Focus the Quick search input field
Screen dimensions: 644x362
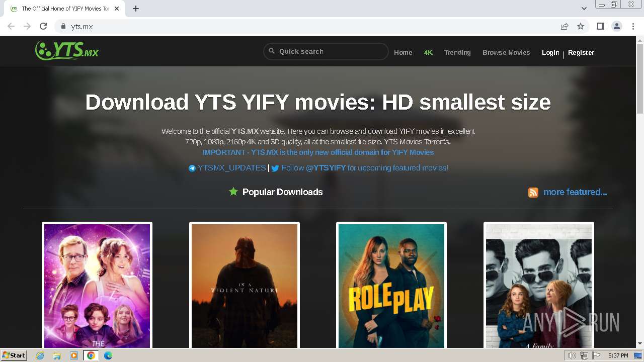click(x=326, y=51)
